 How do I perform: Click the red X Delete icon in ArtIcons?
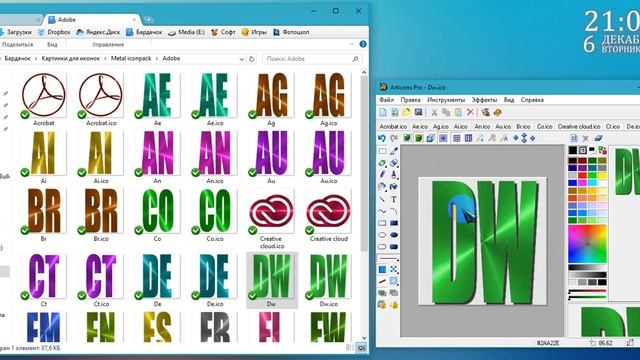[x=470, y=112]
